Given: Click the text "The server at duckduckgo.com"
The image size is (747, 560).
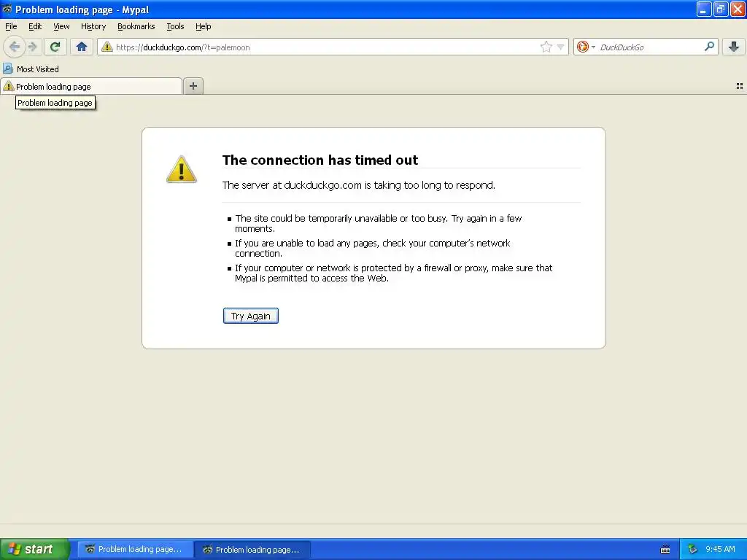Looking at the screenshot, I should pos(292,185).
